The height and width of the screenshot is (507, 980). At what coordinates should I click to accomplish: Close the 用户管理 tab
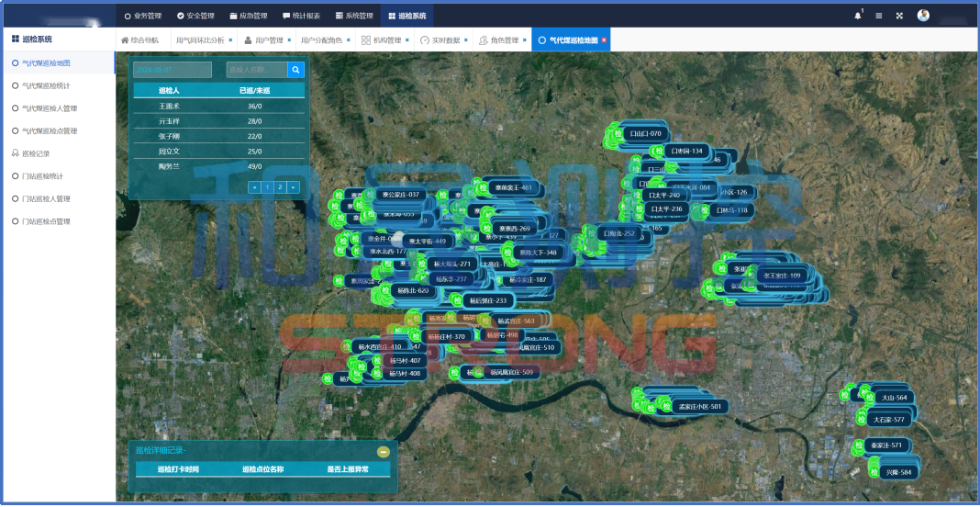(289, 40)
